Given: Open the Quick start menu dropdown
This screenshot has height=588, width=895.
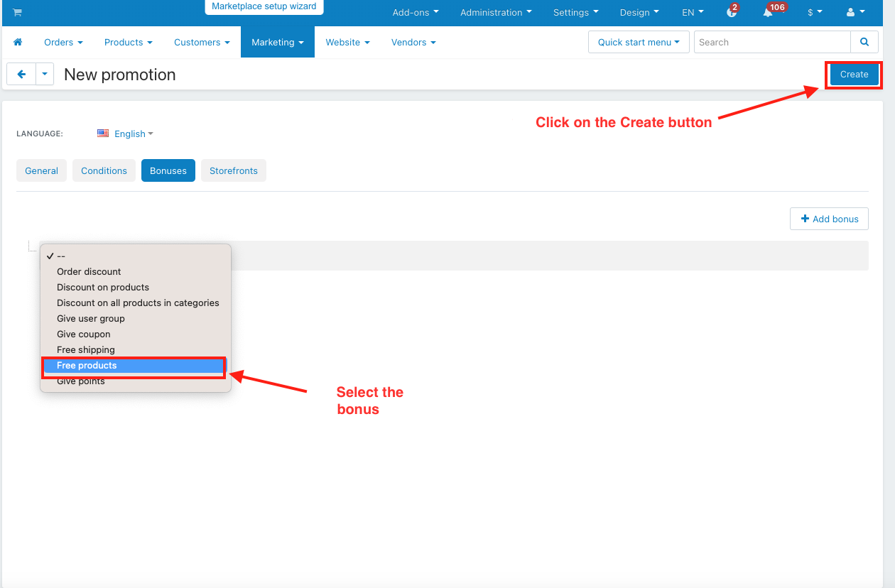Looking at the screenshot, I should (639, 42).
